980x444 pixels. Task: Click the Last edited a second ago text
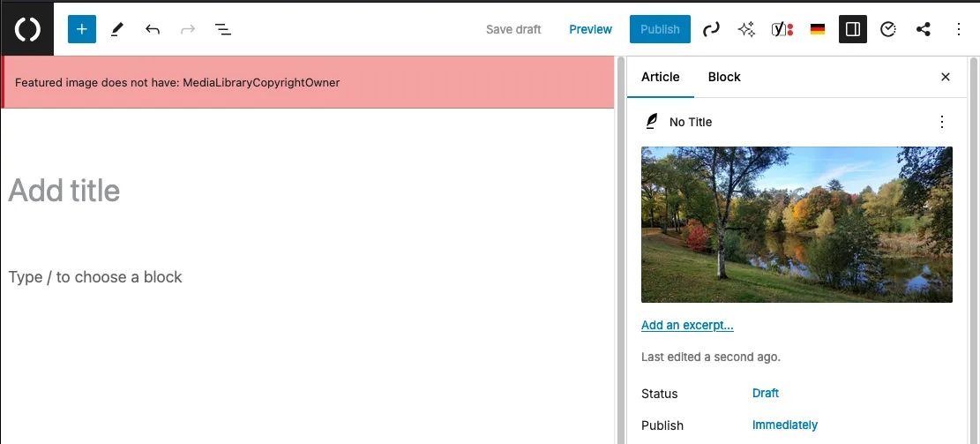[711, 357]
